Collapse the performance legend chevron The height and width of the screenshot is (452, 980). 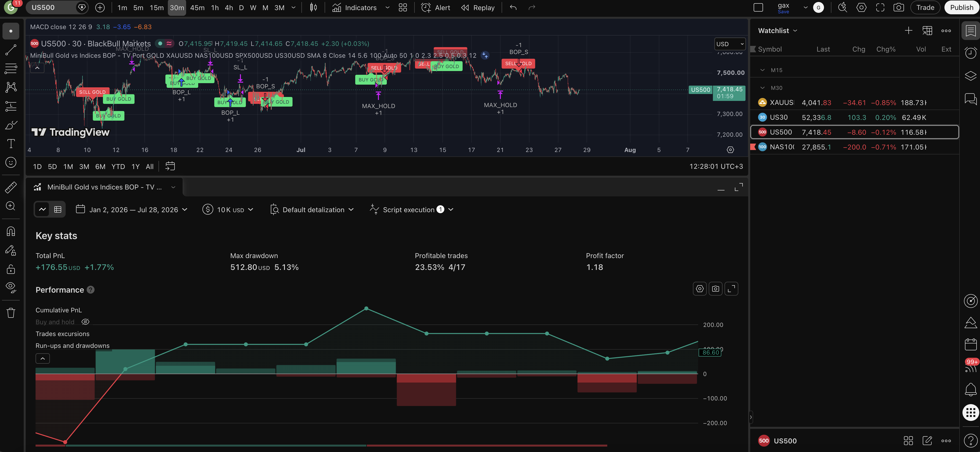point(43,358)
